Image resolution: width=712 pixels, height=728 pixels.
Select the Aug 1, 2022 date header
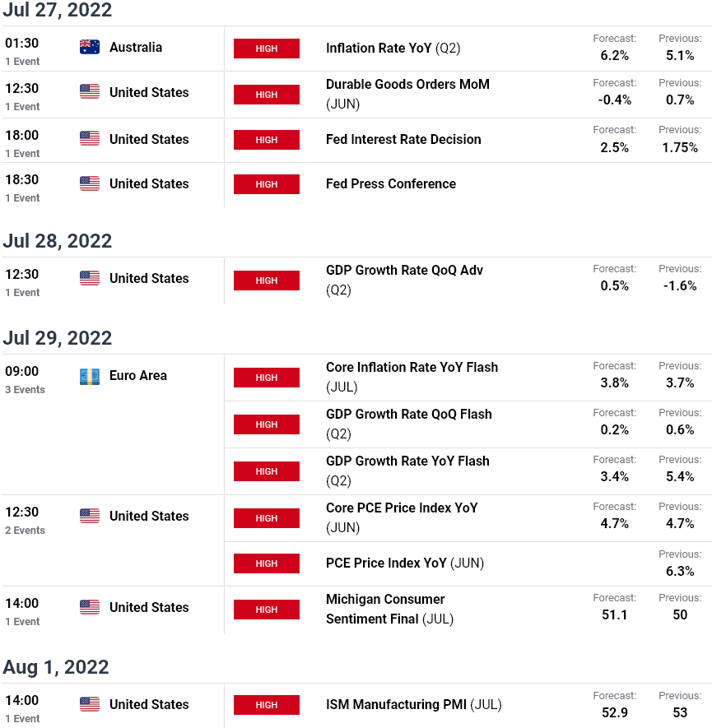point(56,667)
